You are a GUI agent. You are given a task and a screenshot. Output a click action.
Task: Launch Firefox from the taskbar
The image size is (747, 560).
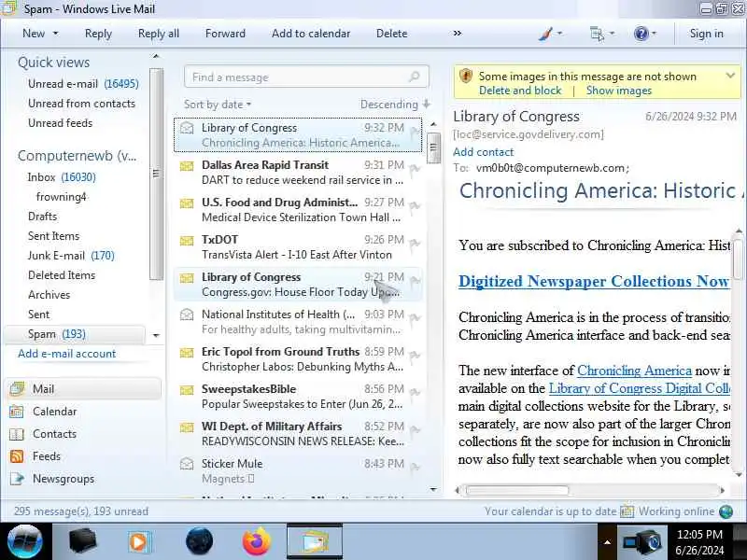coord(256,541)
